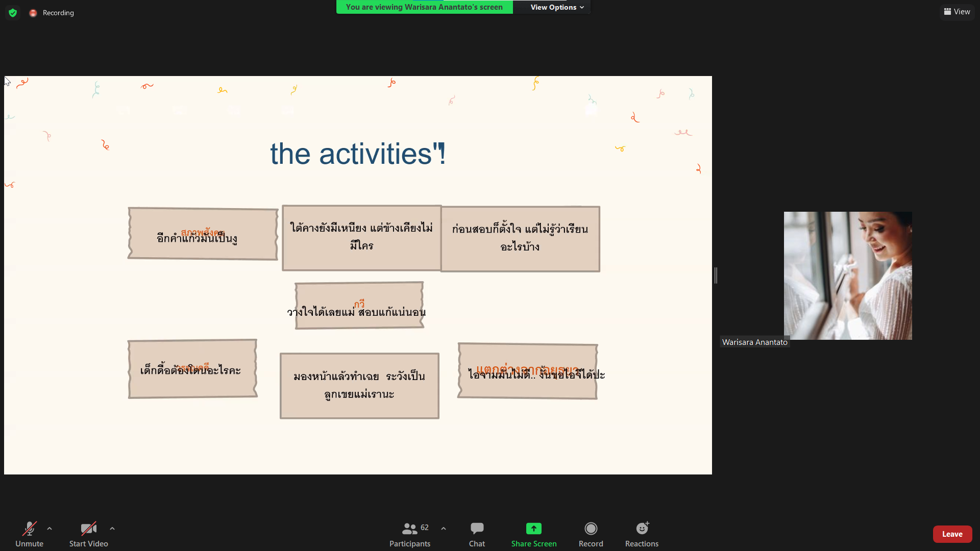Image resolution: width=980 pixels, height=551 pixels.
Task: Click the divider handle beside the shared screen
Action: tap(716, 275)
